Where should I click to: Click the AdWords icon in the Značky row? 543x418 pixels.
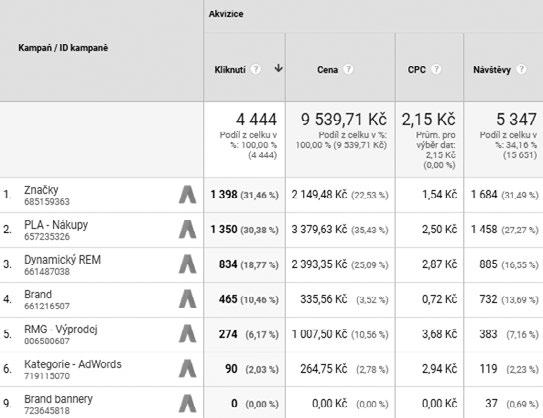[188, 195]
